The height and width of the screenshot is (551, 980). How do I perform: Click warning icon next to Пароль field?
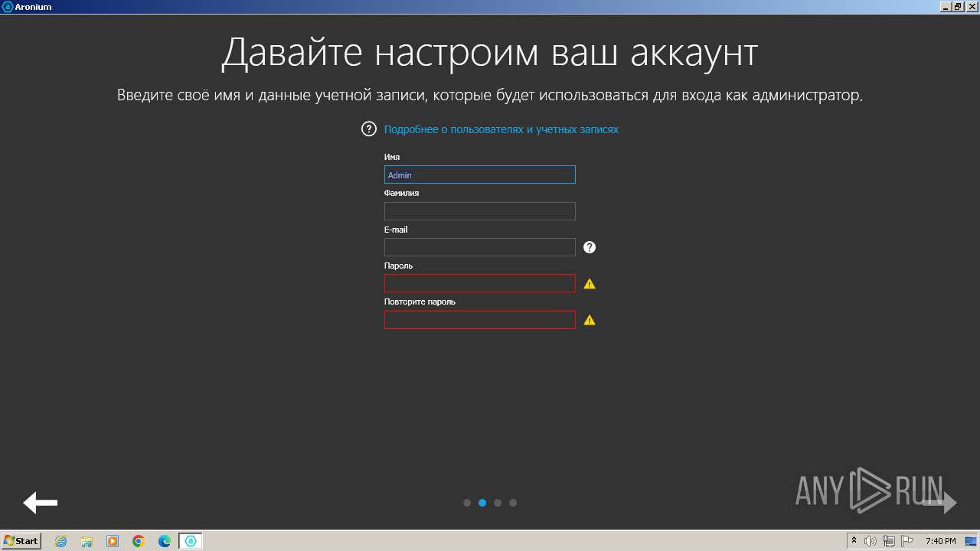(x=590, y=284)
